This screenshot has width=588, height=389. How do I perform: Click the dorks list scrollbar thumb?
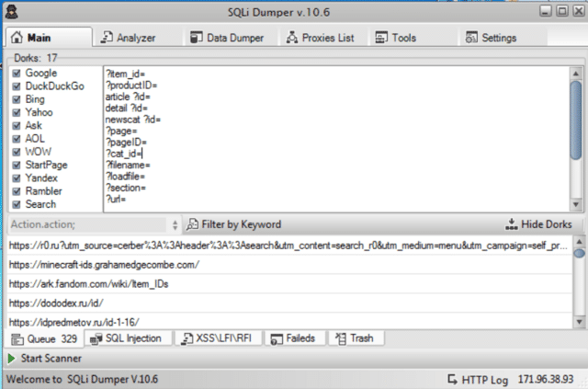coord(576,120)
